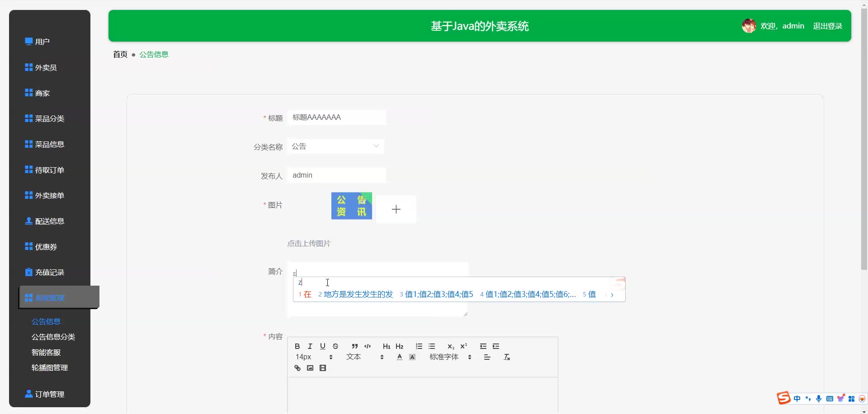The height and width of the screenshot is (414, 868).
Task: Show next IME candidate page arrow
Action: [x=612, y=295]
